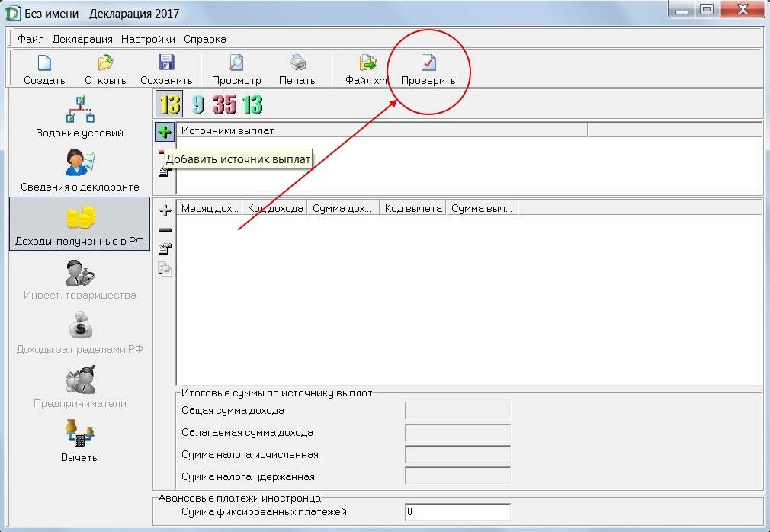Viewport: 770px width, 532px height.
Task: Click green plus to add payment source
Action: pyautogui.click(x=164, y=132)
